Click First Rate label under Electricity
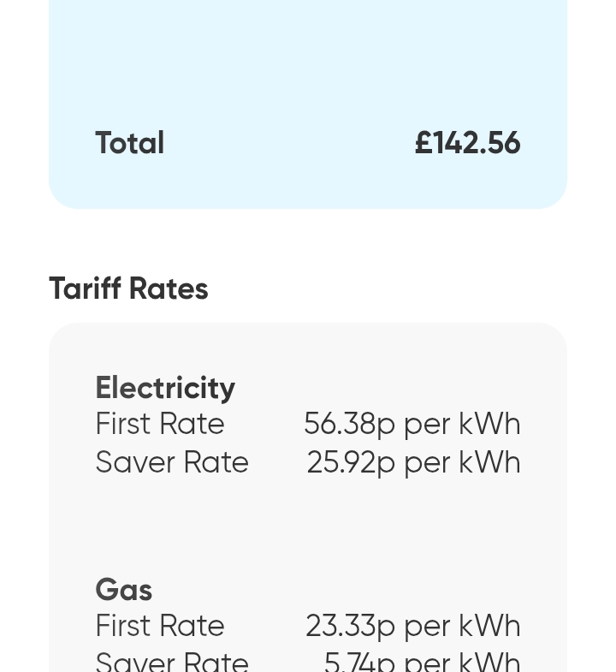616x672 pixels. [x=160, y=424]
